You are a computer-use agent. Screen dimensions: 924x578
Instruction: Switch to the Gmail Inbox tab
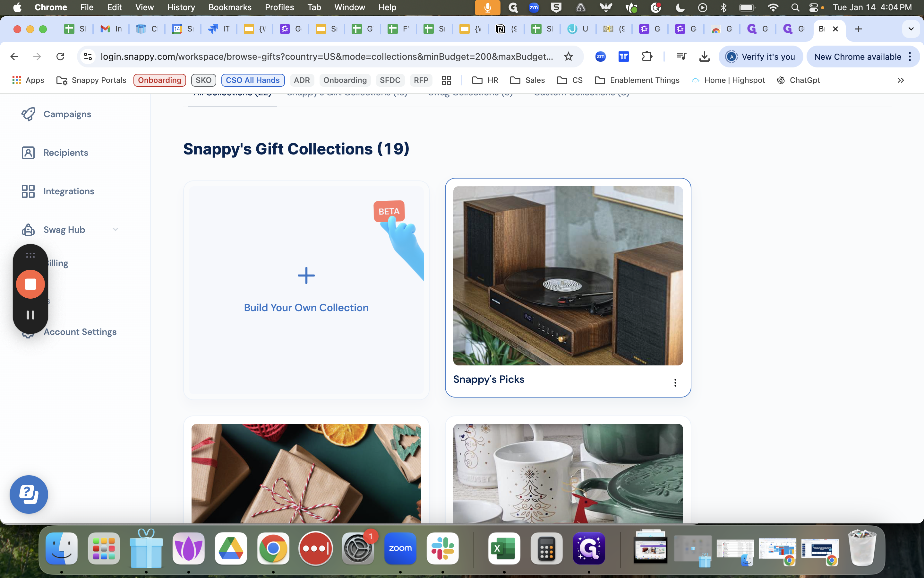111,29
